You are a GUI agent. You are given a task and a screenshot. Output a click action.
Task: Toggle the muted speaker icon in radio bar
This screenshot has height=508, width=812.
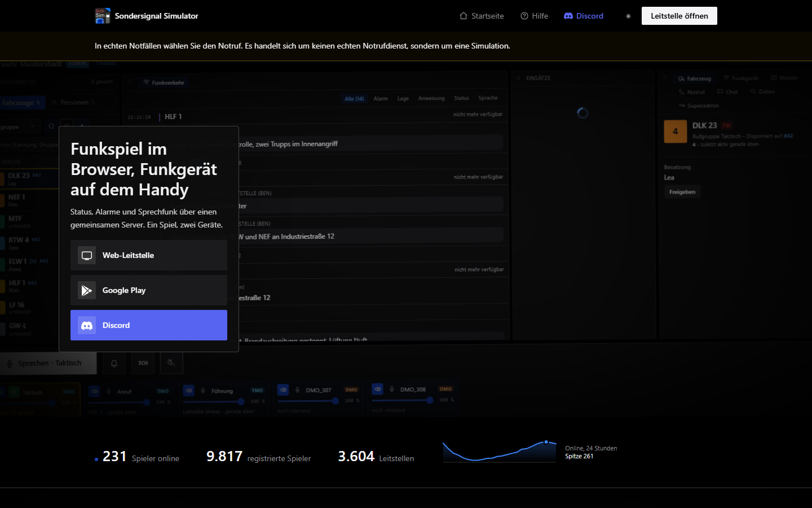coord(171,363)
